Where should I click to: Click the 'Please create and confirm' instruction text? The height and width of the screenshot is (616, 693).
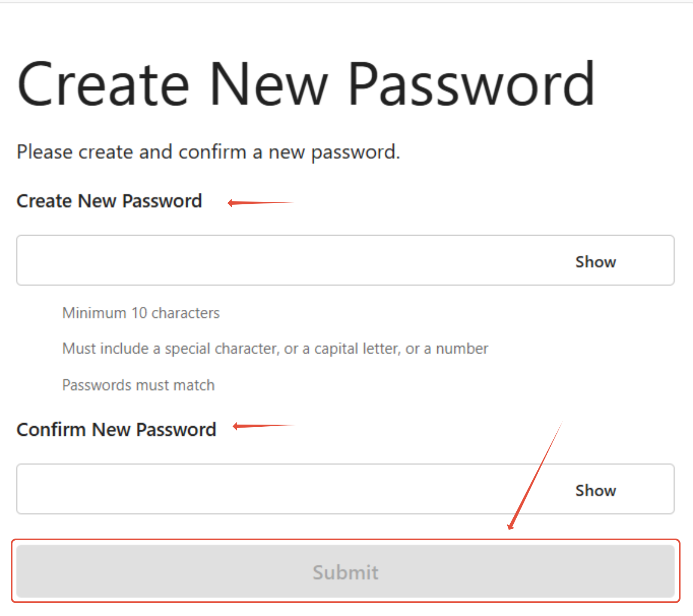coord(208,152)
